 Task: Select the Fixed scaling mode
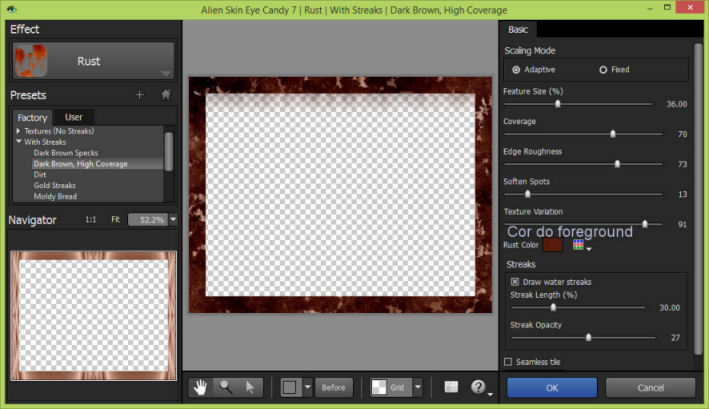(x=603, y=70)
